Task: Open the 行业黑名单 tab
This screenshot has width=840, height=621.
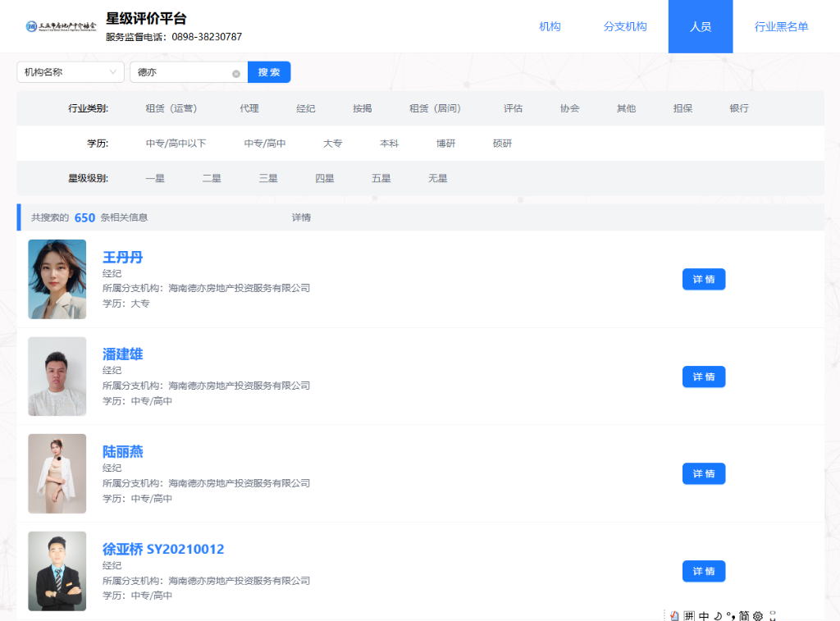Action: (781, 26)
